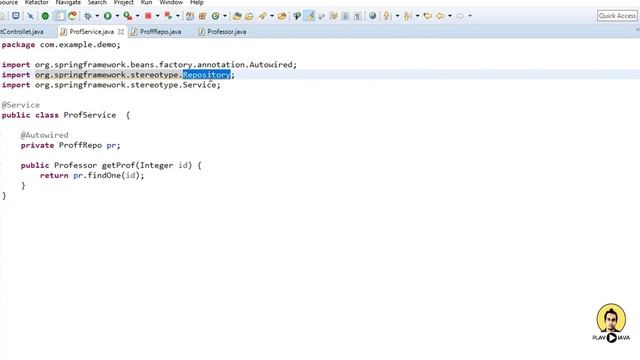Expand the Previous Annotation dropdown
The height and width of the screenshot is (360, 640).
417,16
